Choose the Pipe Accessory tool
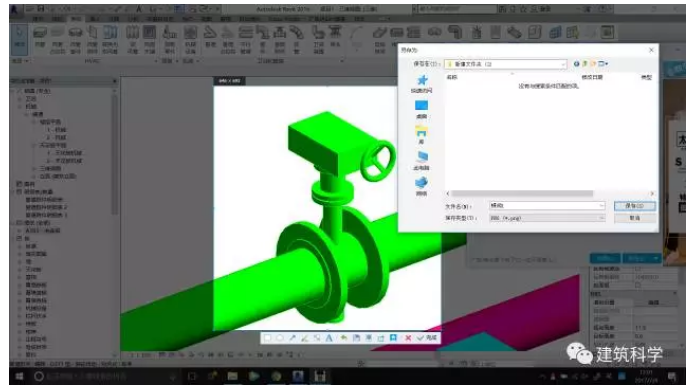This screenshot has height=387, width=693. coord(279,39)
